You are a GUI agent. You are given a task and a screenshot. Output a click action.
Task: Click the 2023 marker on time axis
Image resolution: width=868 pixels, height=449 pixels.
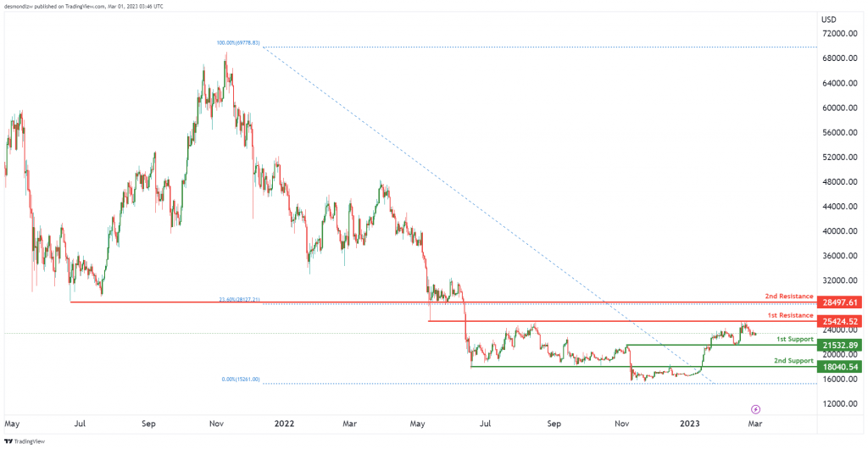(x=690, y=424)
